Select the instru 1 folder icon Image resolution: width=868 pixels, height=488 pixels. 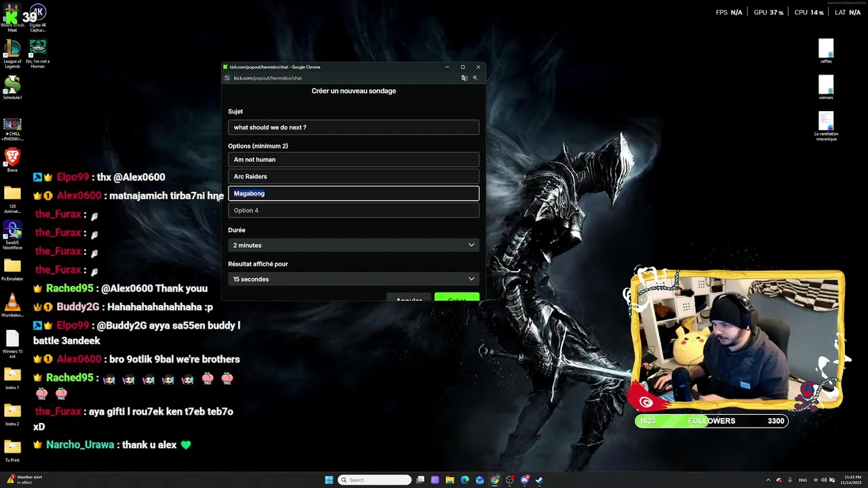tap(12, 378)
